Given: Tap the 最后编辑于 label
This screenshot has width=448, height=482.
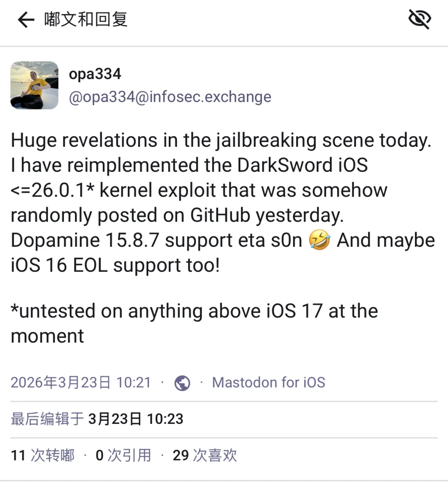Looking at the screenshot, I should [47, 419].
